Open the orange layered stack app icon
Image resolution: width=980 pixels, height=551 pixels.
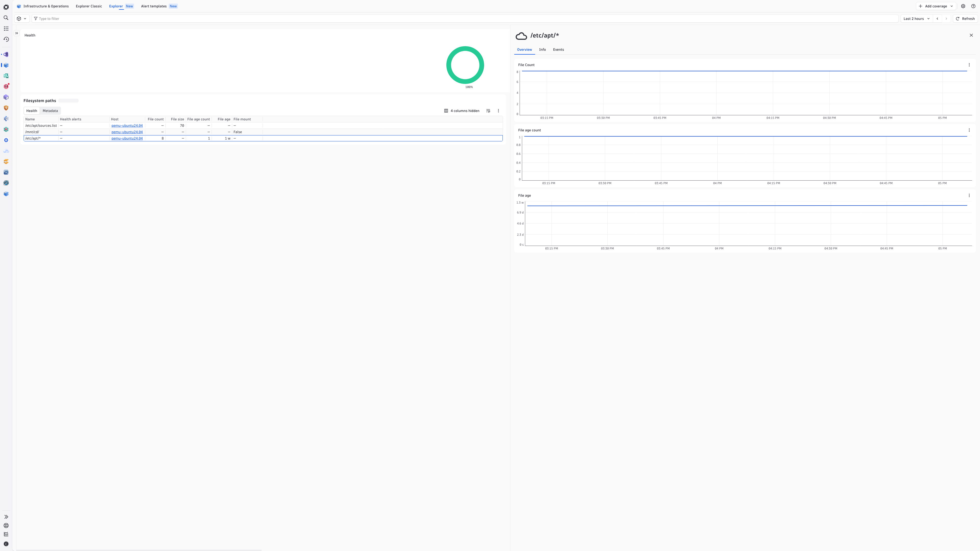(6, 162)
